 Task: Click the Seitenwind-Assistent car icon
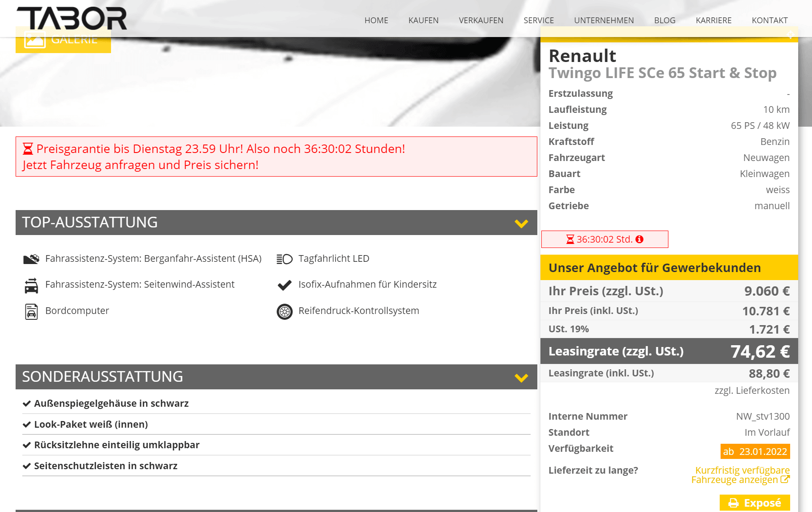click(x=31, y=285)
